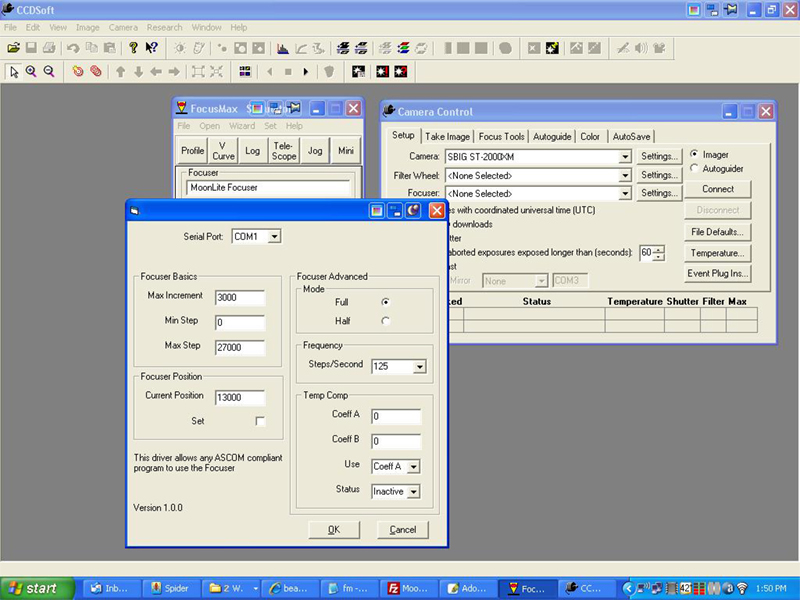Click the second striped stack icon before color combine
Screen dimensions: 800x600
pyautogui.click(x=361, y=48)
